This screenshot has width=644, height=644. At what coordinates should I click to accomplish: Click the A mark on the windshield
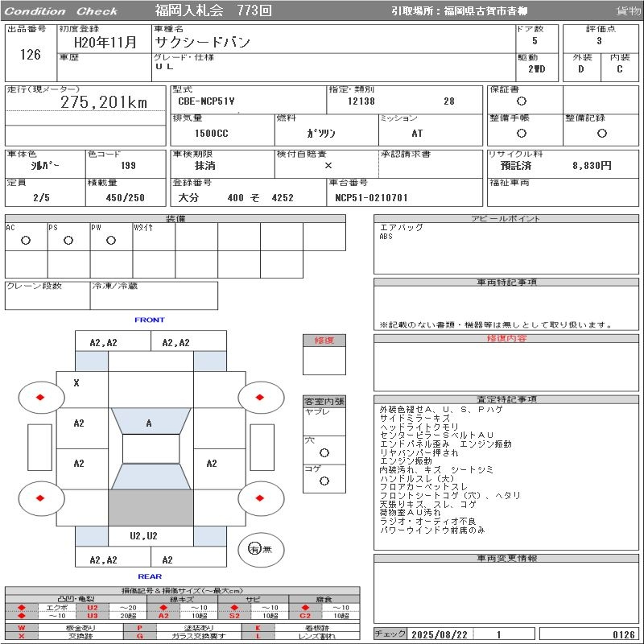point(149,423)
